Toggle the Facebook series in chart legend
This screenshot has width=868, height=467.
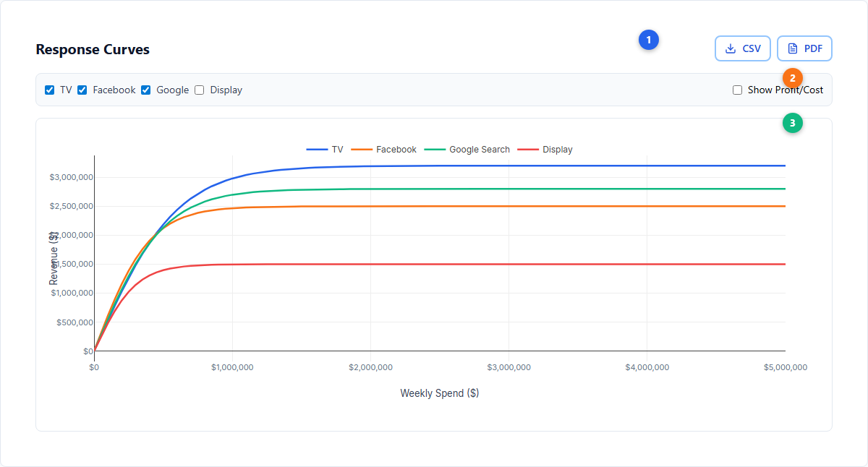pyautogui.click(x=383, y=150)
